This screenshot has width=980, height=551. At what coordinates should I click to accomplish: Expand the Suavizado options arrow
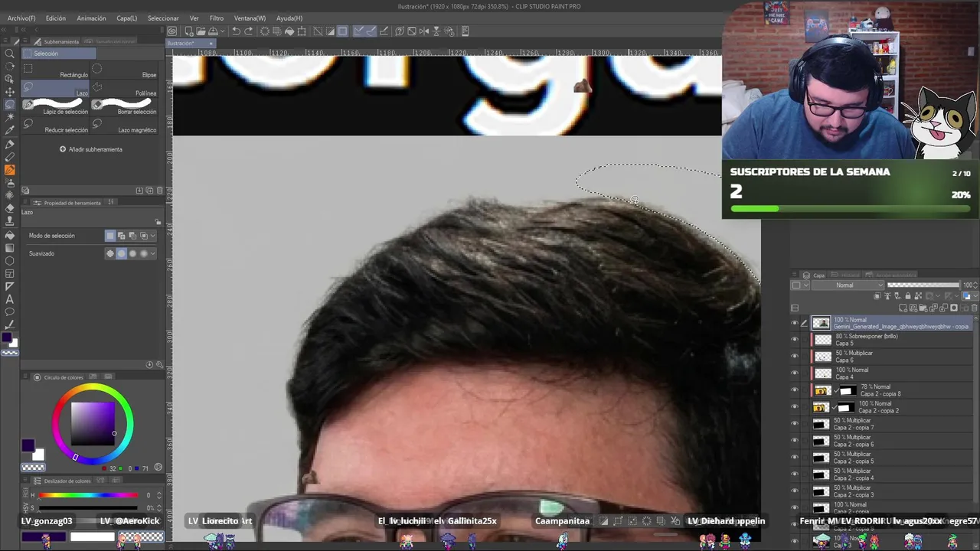153,253
